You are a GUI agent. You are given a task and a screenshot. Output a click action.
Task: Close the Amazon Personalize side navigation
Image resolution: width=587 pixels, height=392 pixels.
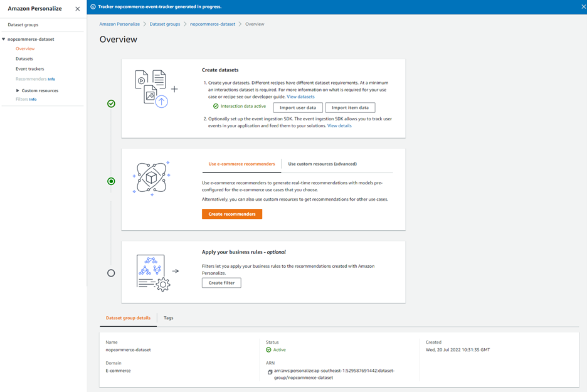(78, 9)
